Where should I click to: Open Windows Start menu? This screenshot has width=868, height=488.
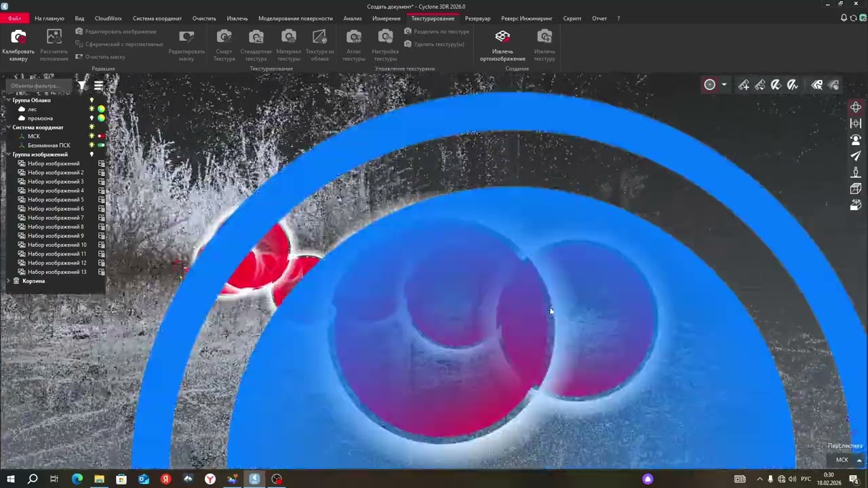click(x=11, y=479)
